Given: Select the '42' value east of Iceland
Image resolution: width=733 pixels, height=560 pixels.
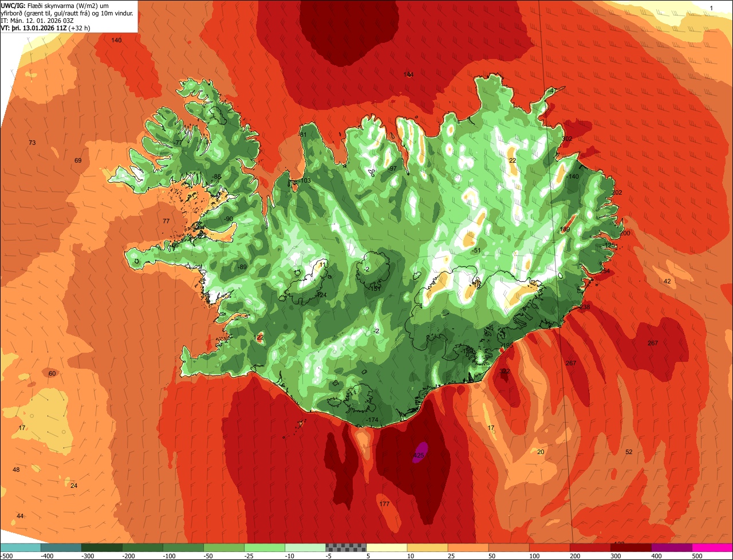Looking at the screenshot, I should (x=667, y=281).
